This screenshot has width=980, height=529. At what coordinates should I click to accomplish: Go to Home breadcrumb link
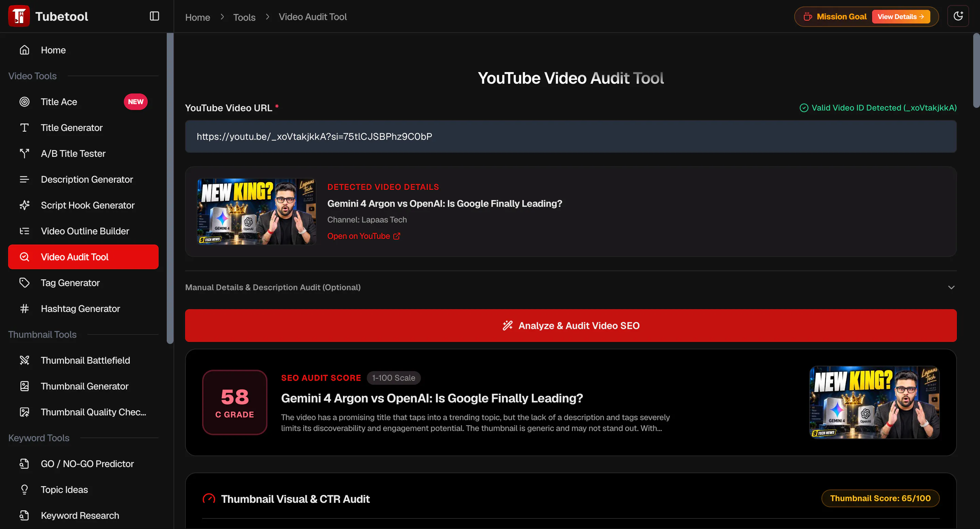pyautogui.click(x=197, y=17)
